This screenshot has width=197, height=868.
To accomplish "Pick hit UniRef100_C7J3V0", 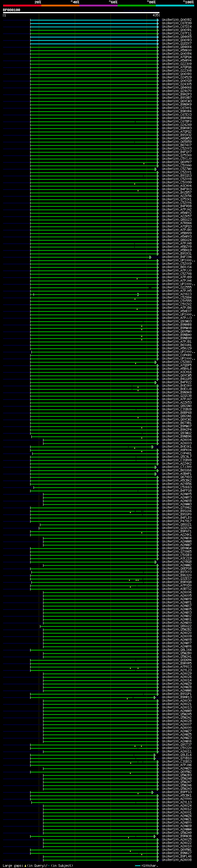I will 176,467.
